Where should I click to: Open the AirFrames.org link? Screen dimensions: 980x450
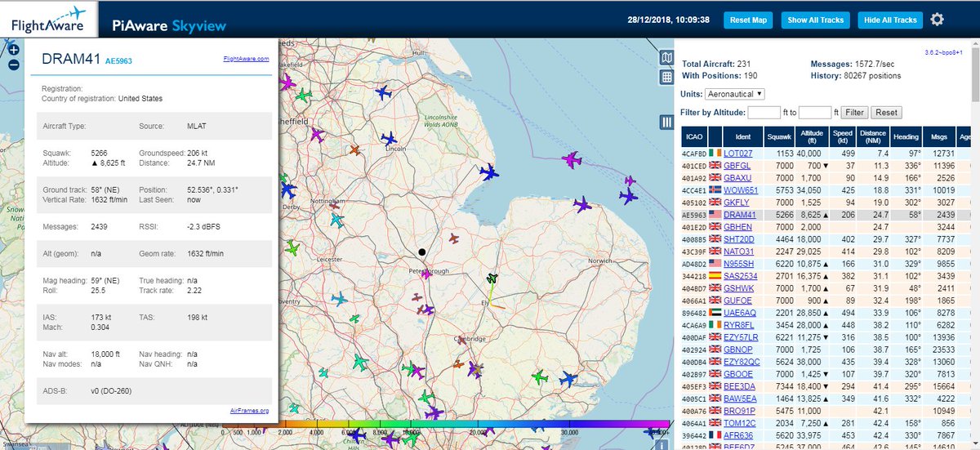click(x=250, y=410)
